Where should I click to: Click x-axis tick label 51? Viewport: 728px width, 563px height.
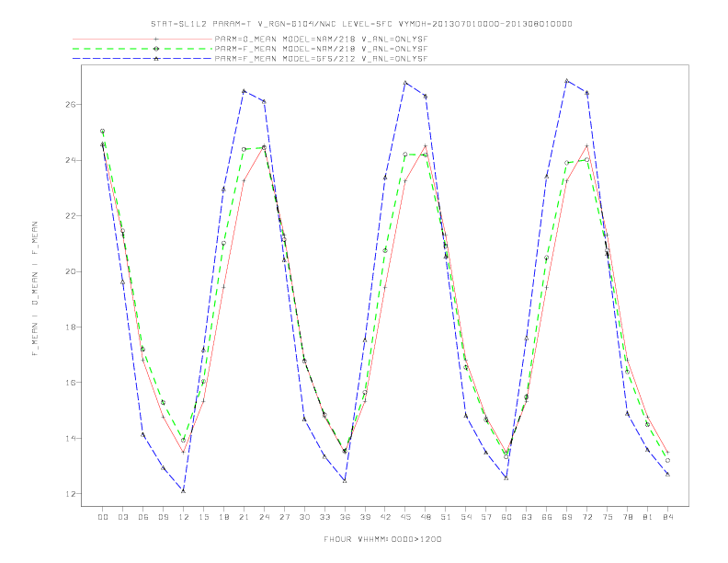click(446, 517)
